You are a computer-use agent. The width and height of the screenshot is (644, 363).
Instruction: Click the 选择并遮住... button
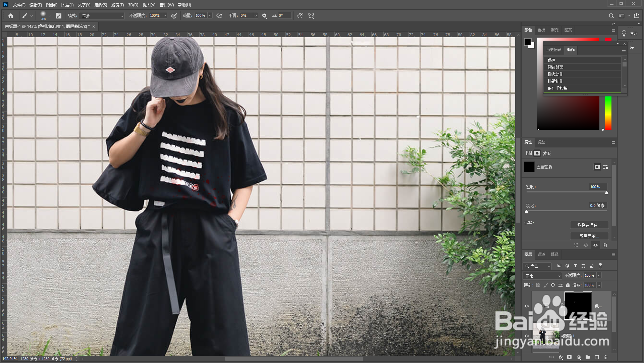coord(589,225)
